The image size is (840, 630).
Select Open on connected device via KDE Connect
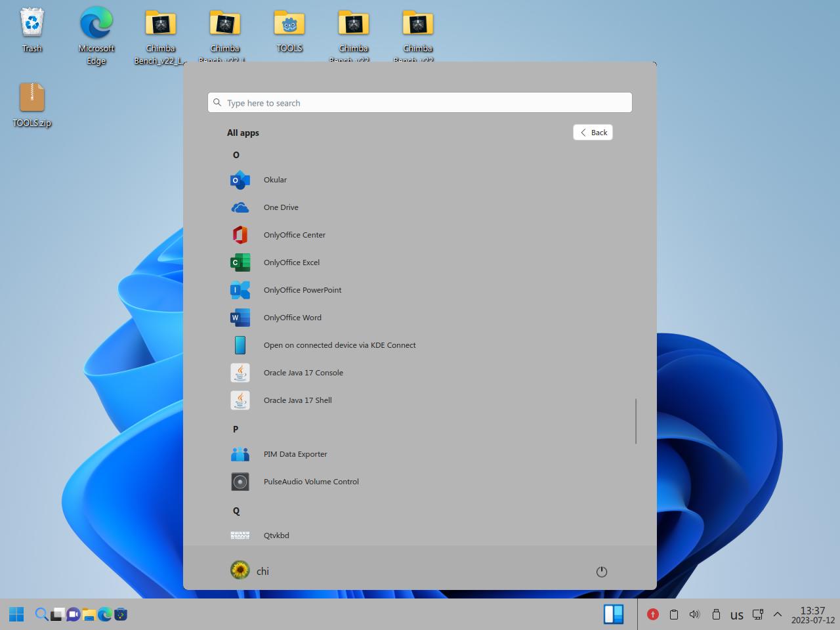click(339, 345)
